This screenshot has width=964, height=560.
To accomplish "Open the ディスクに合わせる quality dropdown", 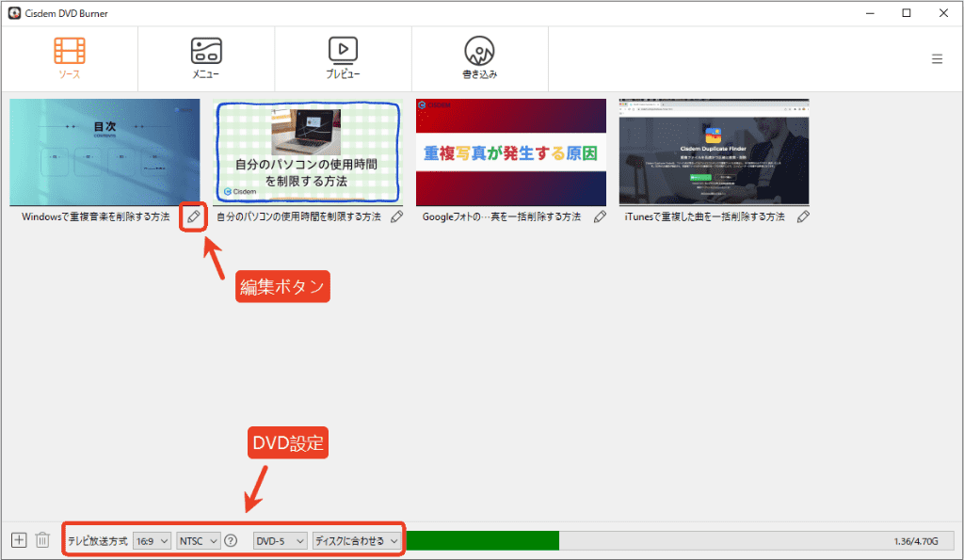I will (x=357, y=541).
